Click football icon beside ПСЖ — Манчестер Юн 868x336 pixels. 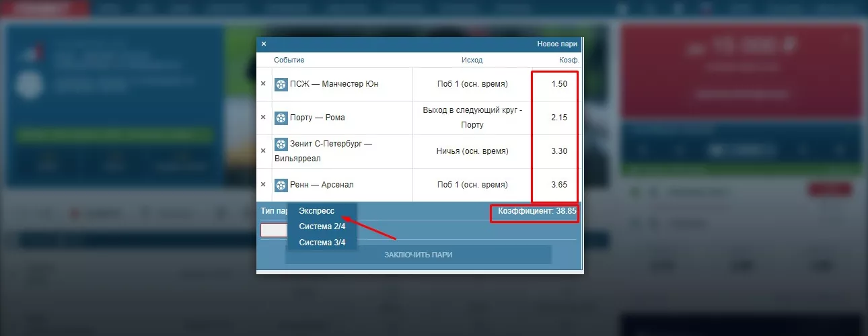[281, 84]
